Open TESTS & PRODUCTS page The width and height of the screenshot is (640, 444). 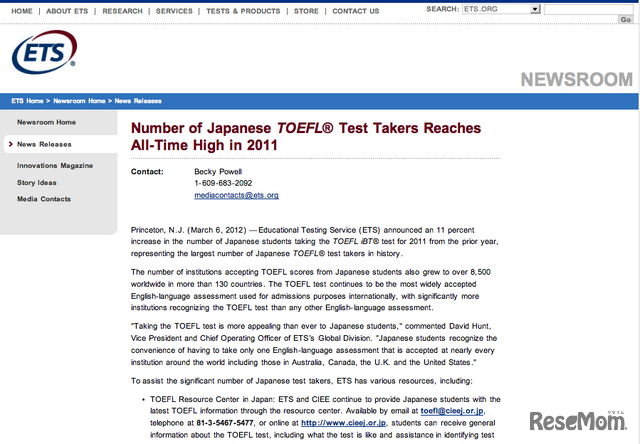(243, 11)
